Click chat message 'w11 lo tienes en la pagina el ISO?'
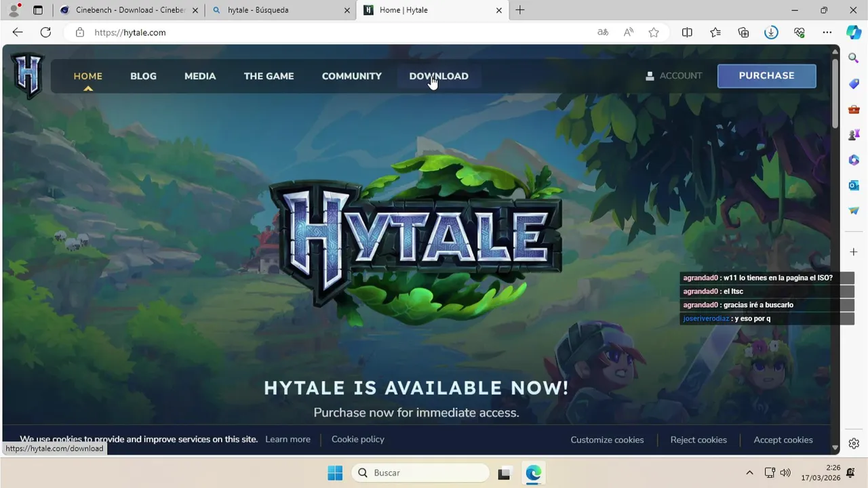Viewport: 868px width, 488px height. (778, 278)
